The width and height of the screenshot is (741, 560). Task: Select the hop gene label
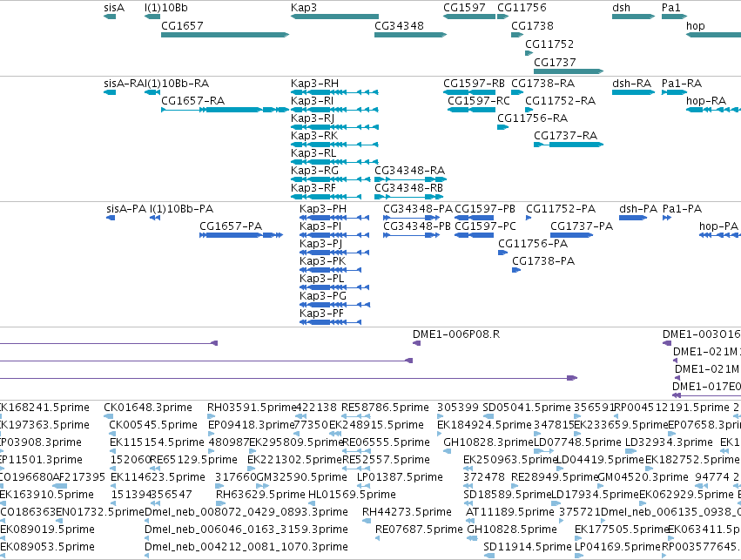[695, 25]
